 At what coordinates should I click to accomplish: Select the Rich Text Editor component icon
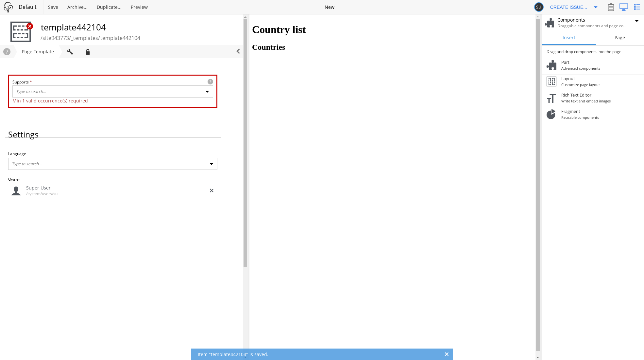pyautogui.click(x=551, y=98)
